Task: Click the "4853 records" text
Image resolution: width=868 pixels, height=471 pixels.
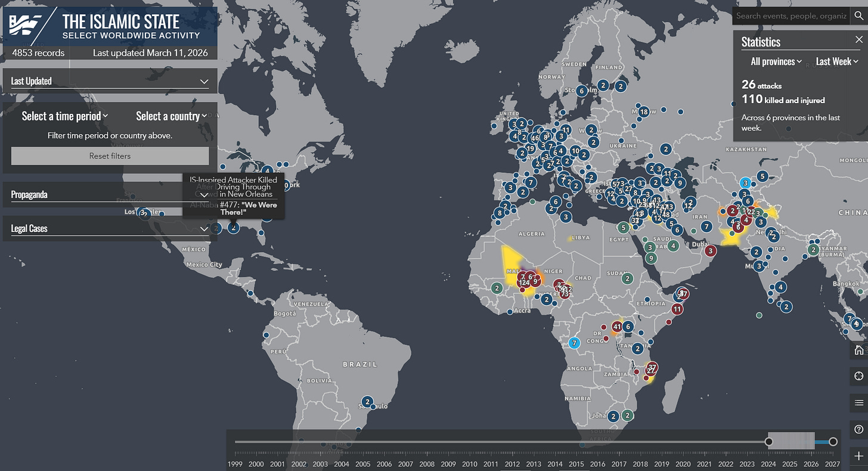Action: [x=38, y=52]
